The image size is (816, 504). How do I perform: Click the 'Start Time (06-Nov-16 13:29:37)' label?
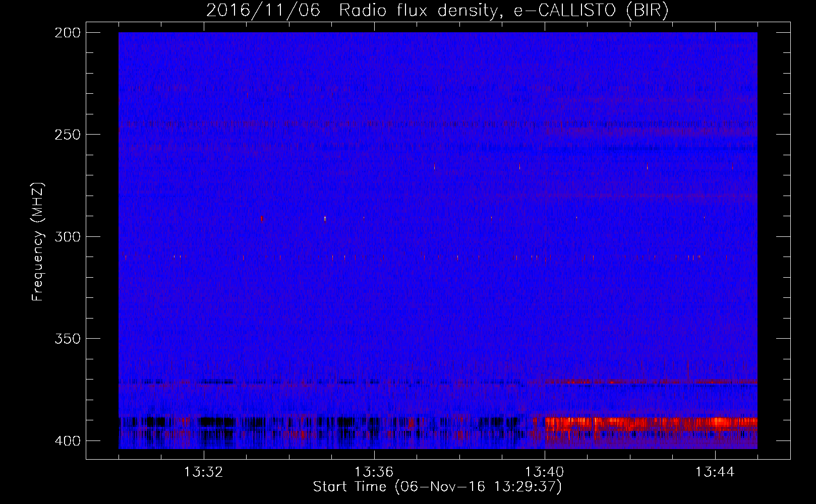437,487
